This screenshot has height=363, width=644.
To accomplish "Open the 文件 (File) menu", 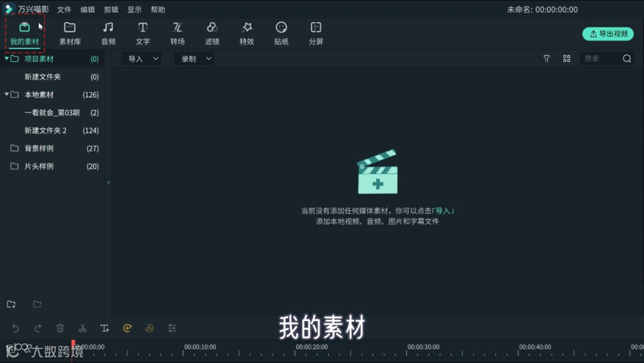I will click(64, 9).
